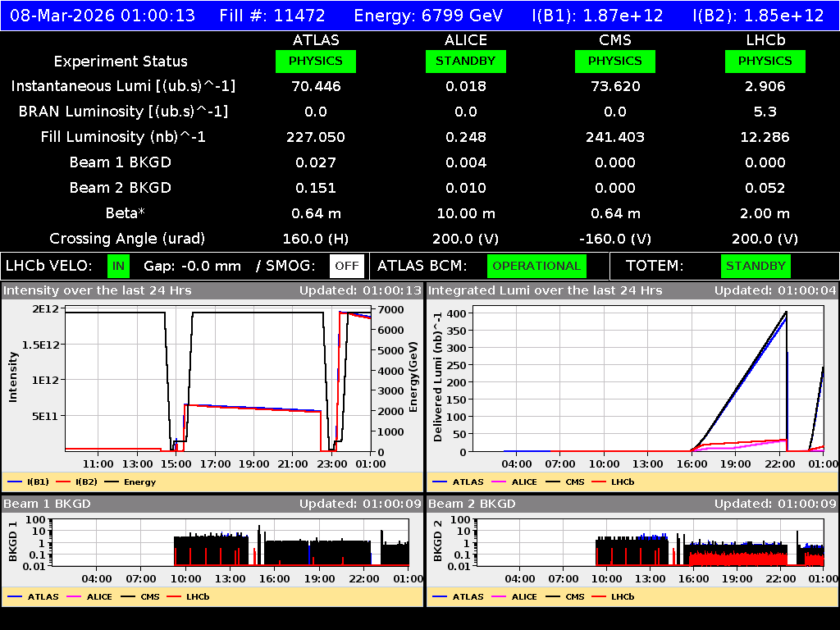Click the LHCb legend entry under Beam 1 BKGD

tap(196, 596)
